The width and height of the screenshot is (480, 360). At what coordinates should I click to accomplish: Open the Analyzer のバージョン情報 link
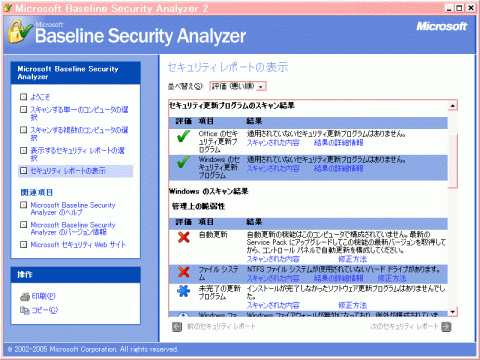click(x=73, y=228)
